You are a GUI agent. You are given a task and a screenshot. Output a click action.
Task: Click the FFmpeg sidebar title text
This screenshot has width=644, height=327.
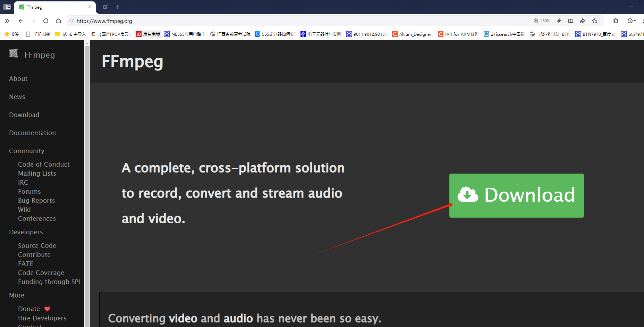click(x=40, y=55)
